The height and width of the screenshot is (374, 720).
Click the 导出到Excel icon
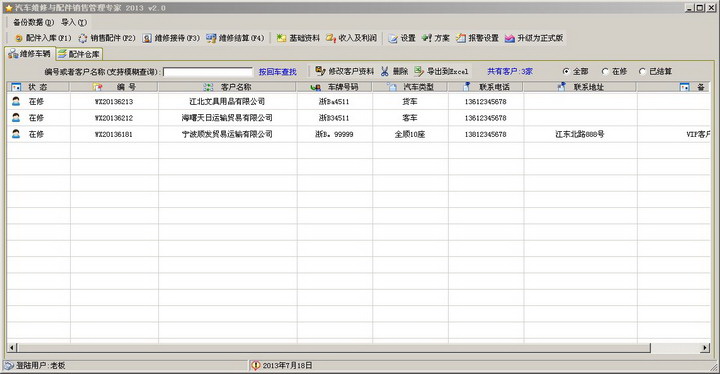[x=419, y=71]
